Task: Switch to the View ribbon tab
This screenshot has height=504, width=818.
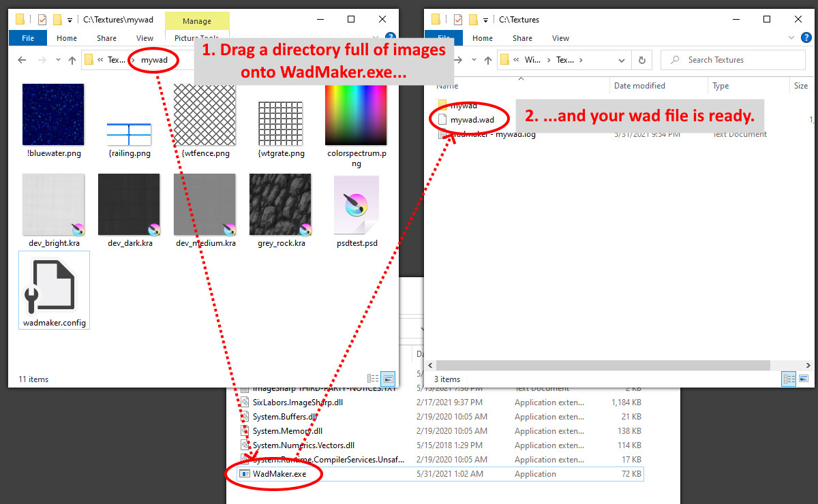Action: [144, 38]
